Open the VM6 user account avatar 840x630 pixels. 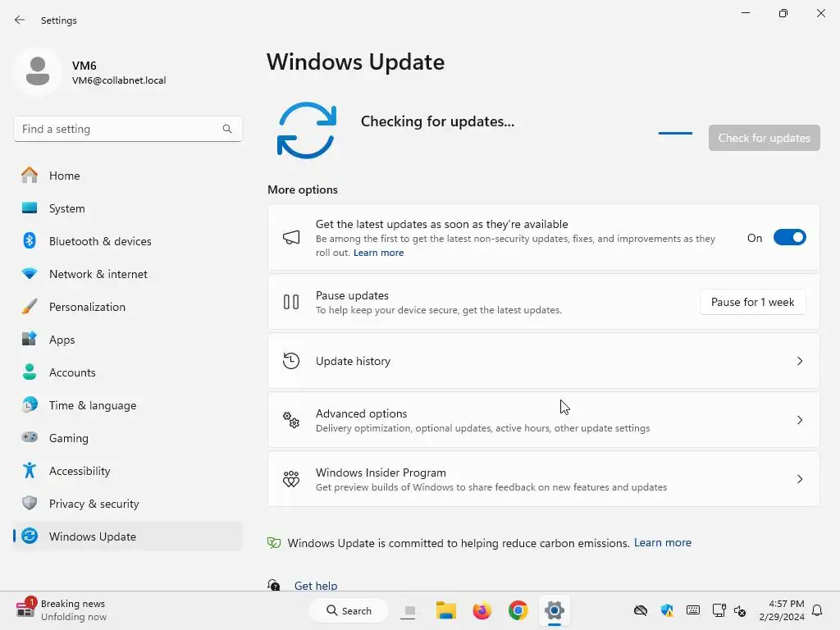pos(38,71)
